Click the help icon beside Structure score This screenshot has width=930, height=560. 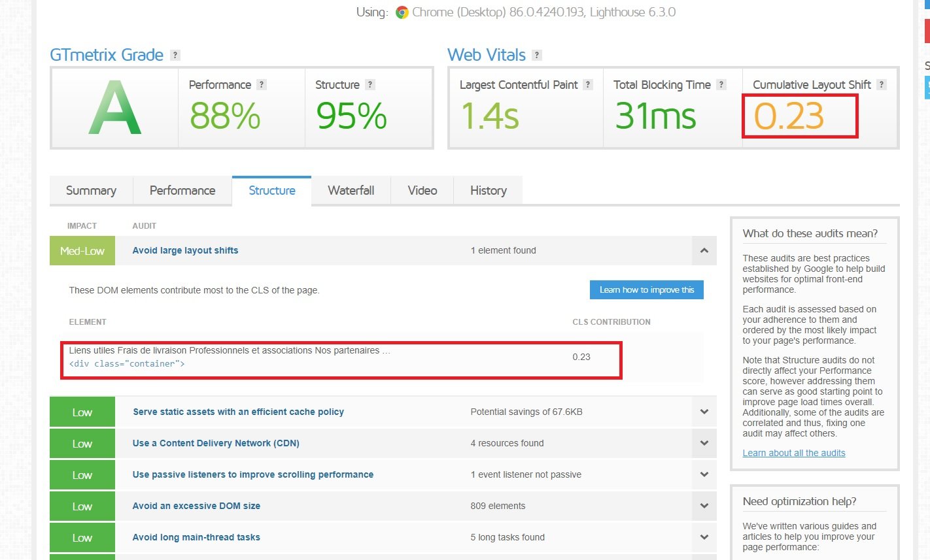(x=370, y=84)
